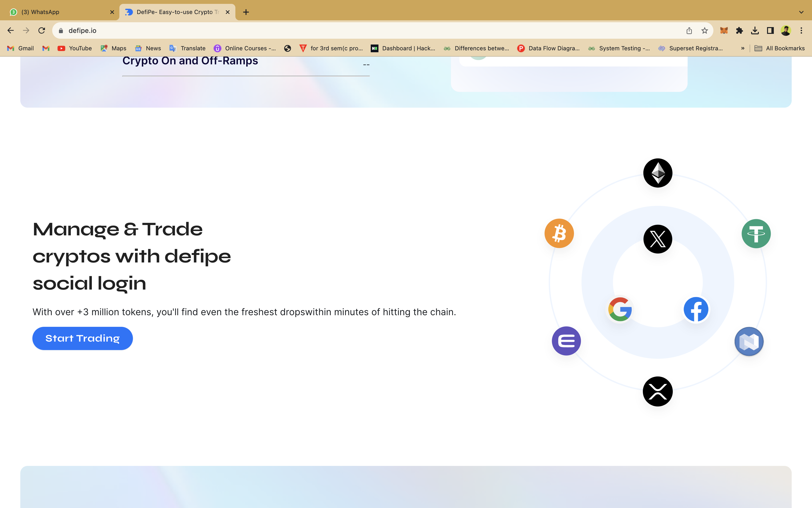
Task: Click the purple Enjin coin icon
Action: point(566,341)
